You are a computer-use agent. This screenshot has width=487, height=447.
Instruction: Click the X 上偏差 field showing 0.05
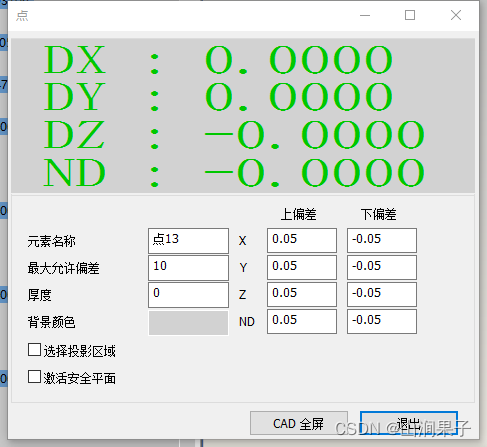[302, 240]
